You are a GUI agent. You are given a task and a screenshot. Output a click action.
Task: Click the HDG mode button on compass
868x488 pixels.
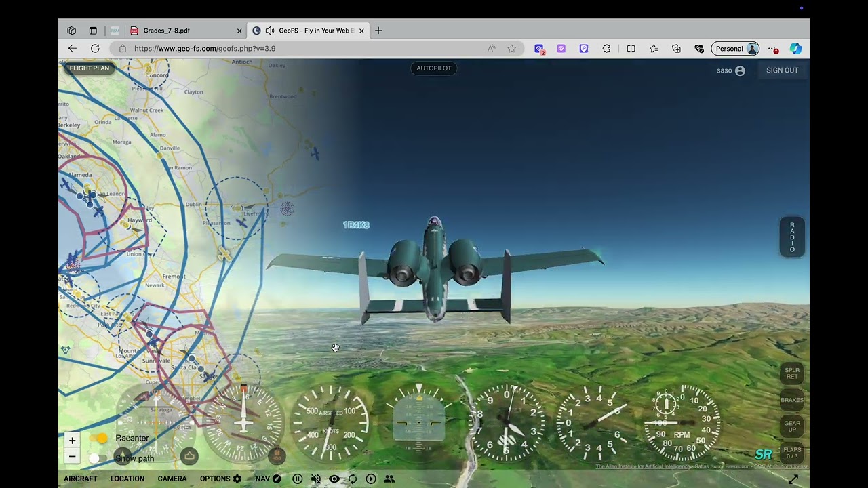coord(276,456)
